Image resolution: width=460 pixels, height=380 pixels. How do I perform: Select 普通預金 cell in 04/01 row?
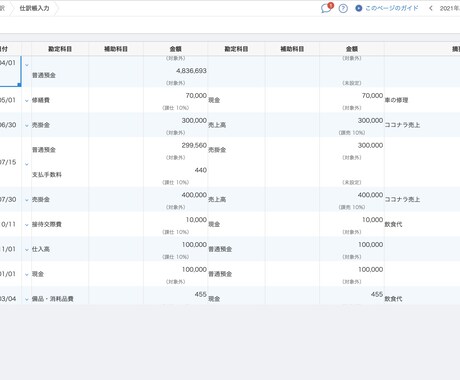tap(44, 75)
